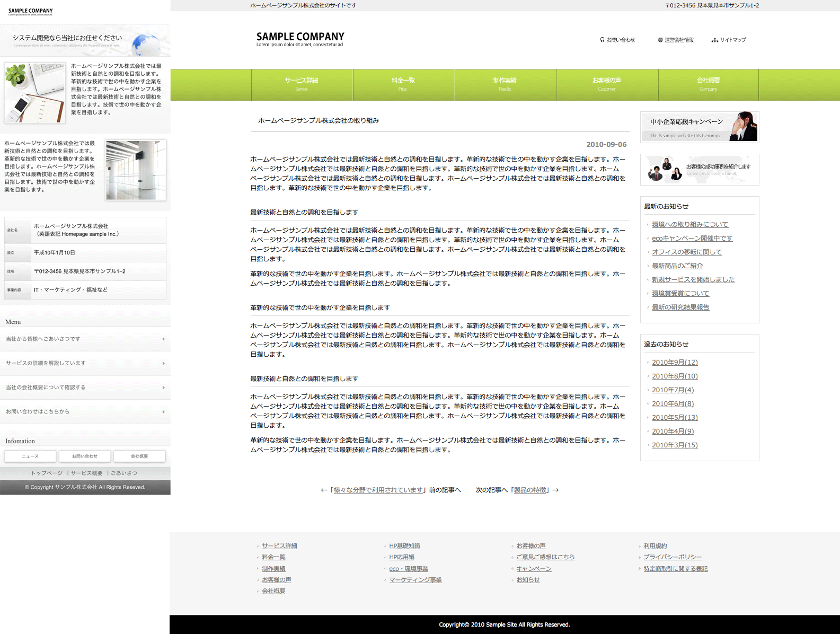The width and height of the screenshot is (840, 634).
Task: Open the 2010年9月(12) archive link
Action: pyautogui.click(x=675, y=363)
